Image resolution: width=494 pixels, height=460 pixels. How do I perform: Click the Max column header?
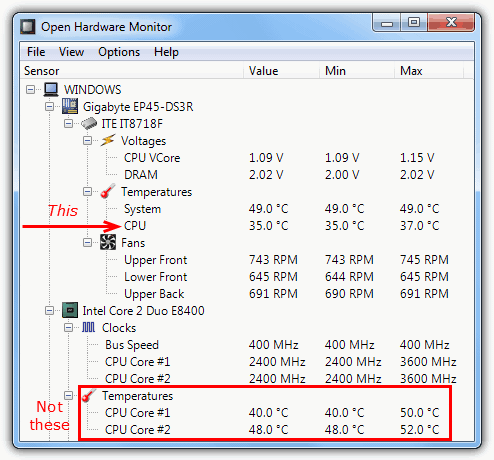(x=429, y=71)
